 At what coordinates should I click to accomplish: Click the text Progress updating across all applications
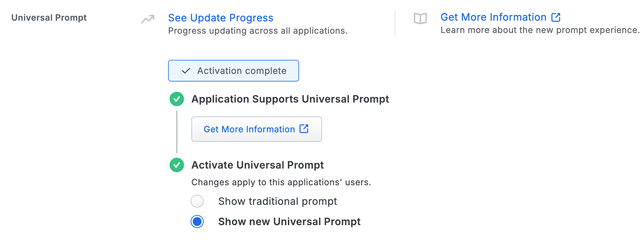(258, 30)
